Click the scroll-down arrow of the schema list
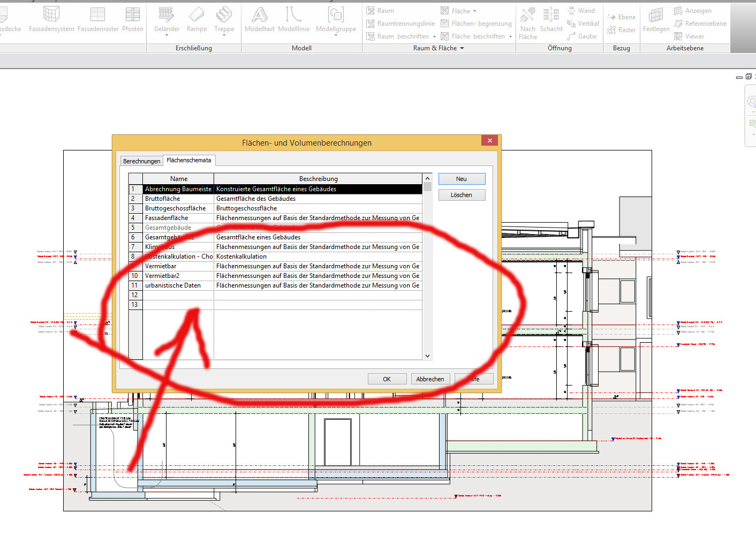 (427, 356)
